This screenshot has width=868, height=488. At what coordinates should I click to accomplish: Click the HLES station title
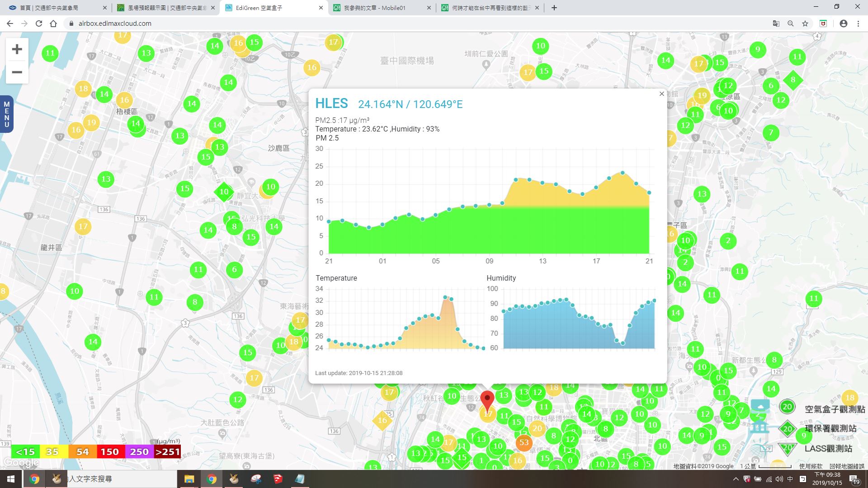331,103
